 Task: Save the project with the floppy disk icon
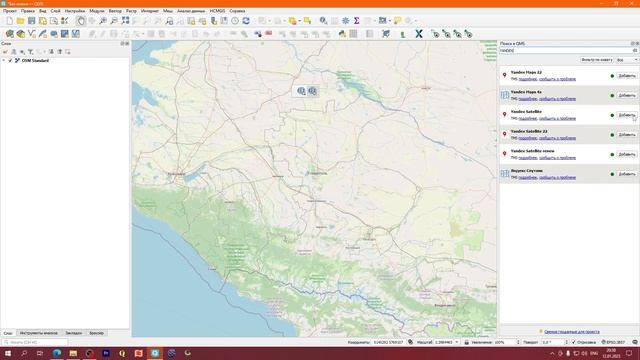(31, 21)
